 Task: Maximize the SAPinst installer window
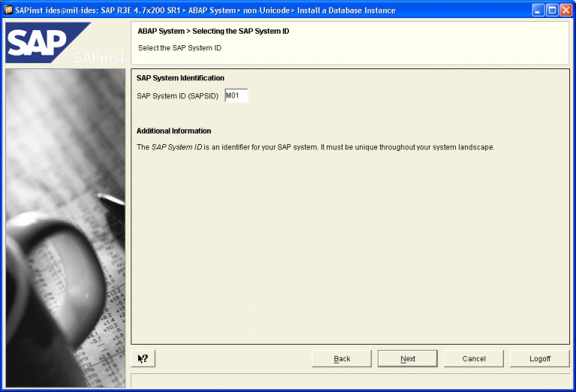pyautogui.click(x=552, y=10)
